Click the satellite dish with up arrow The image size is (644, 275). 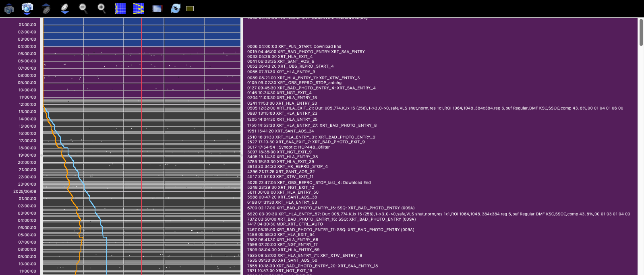click(x=46, y=8)
